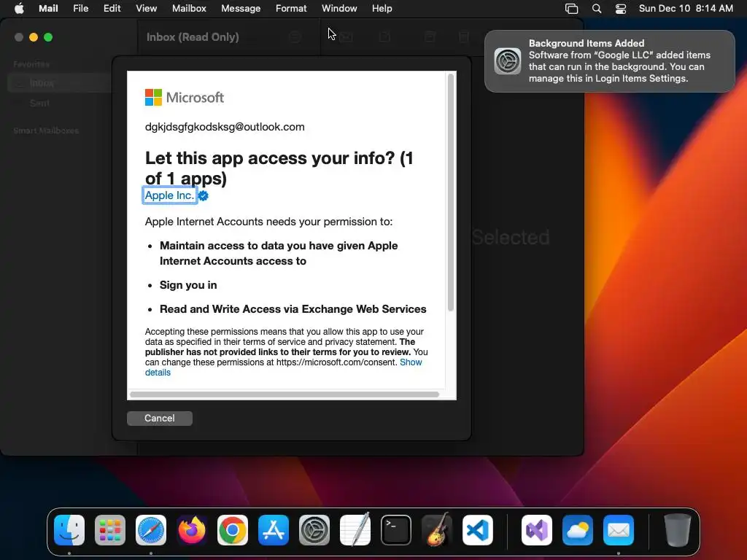Open the Format menu
Image resolution: width=747 pixels, height=560 pixels.
coord(291,9)
